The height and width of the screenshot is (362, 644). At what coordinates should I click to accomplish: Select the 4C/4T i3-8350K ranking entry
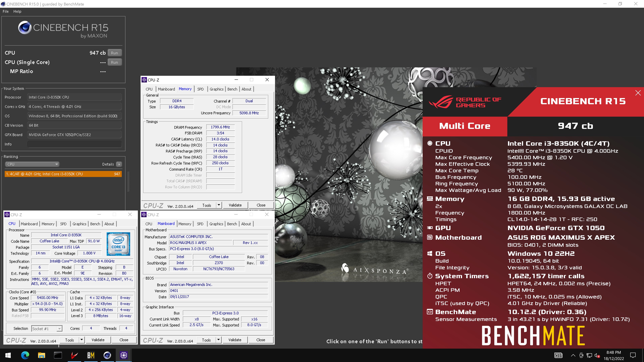pyautogui.click(x=63, y=174)
